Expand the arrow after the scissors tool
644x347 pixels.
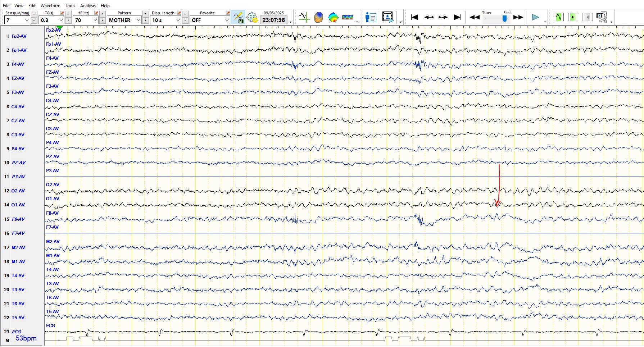(611, 22)
